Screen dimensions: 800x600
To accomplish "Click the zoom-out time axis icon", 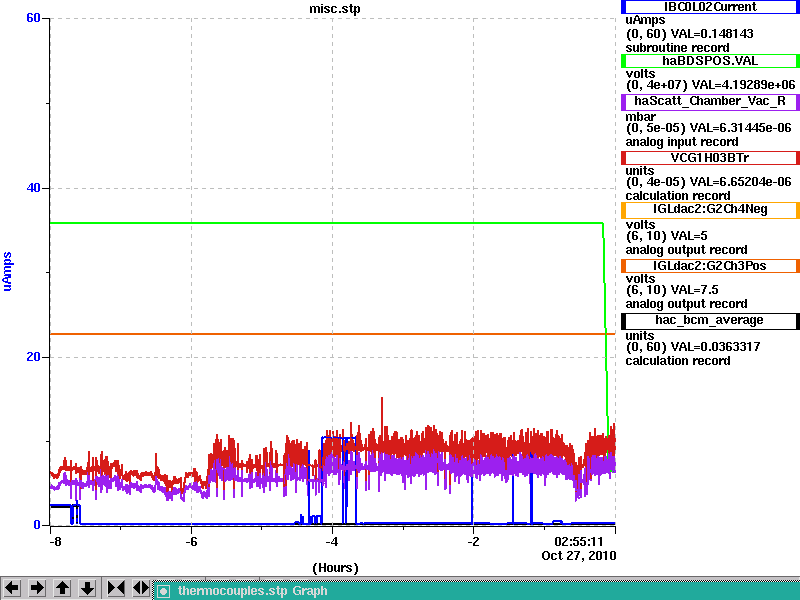I will pyautogui.click(x=141, y=588).
